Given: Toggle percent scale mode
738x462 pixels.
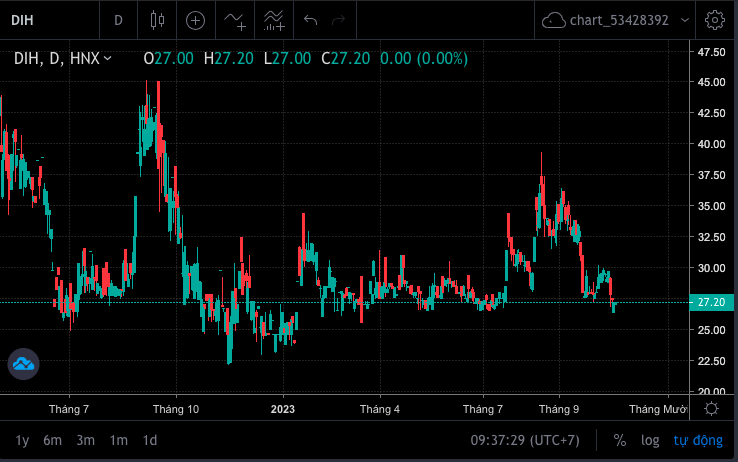Looking at the screenshot, I should coord(620,440).
